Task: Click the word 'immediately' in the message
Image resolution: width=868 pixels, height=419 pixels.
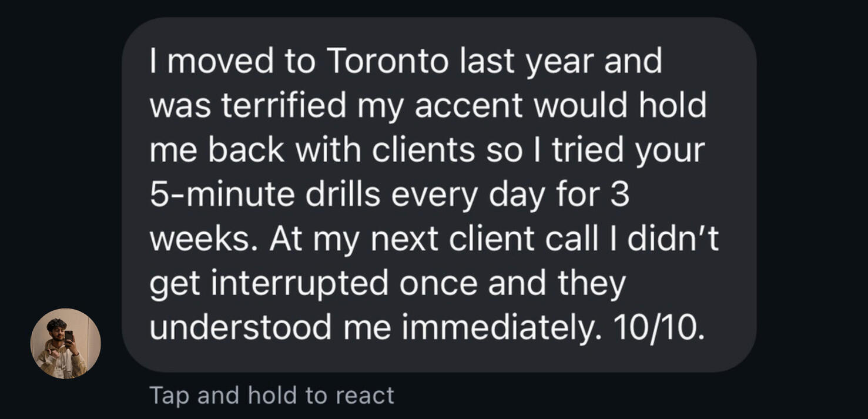Action: 502,328
